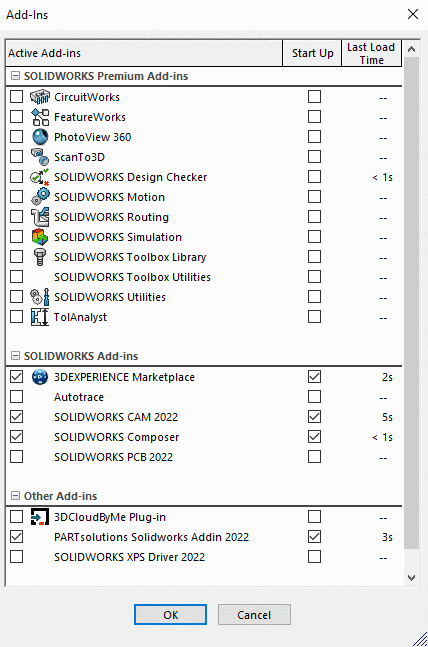
Task: Click the SOLIDWORKS Simulation icon
Action: click(x=40, y=237)
